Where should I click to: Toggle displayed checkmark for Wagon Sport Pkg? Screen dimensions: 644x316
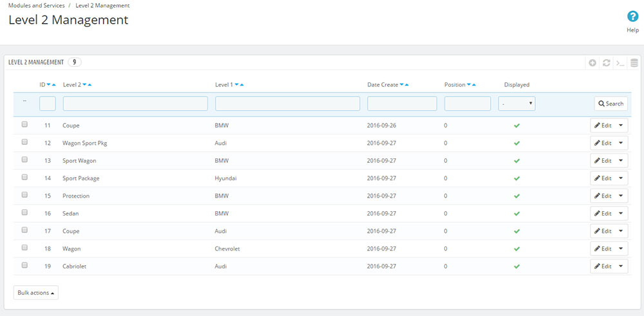[516, 144]
